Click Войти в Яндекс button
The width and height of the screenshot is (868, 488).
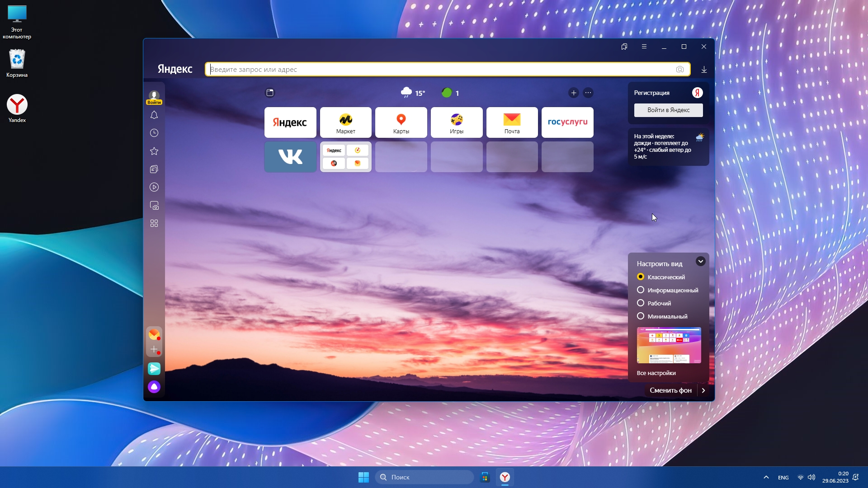coord(668,110)
